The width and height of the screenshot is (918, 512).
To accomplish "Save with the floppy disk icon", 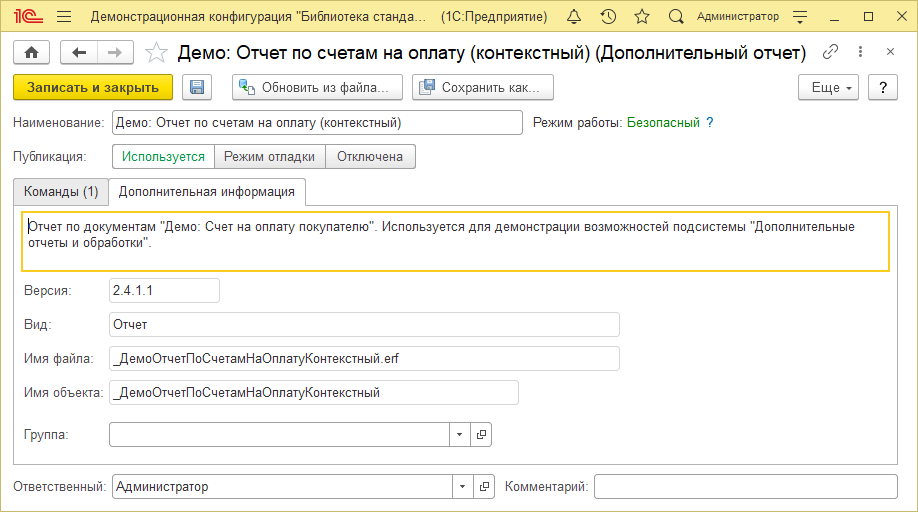I will coord(197,87).
